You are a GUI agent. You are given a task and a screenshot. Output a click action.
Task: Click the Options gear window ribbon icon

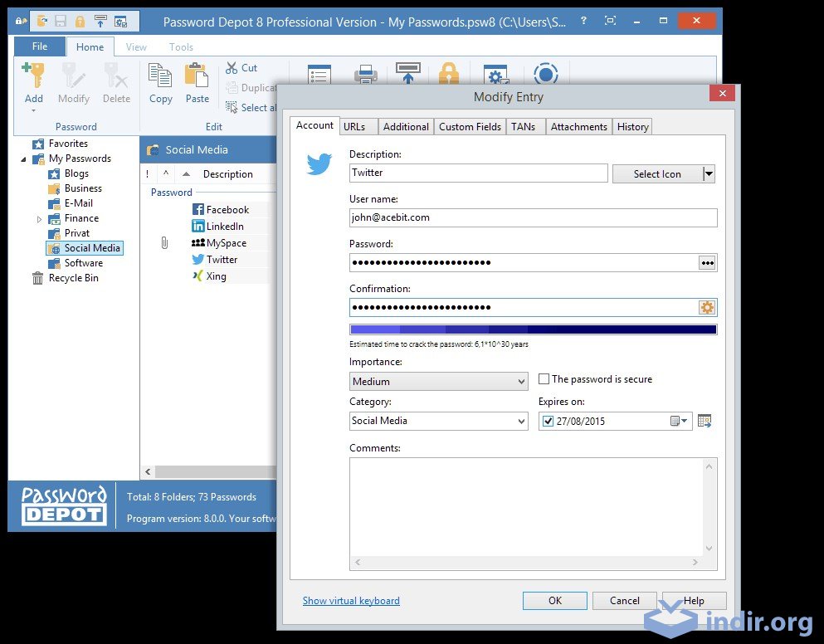coord(496,75)
